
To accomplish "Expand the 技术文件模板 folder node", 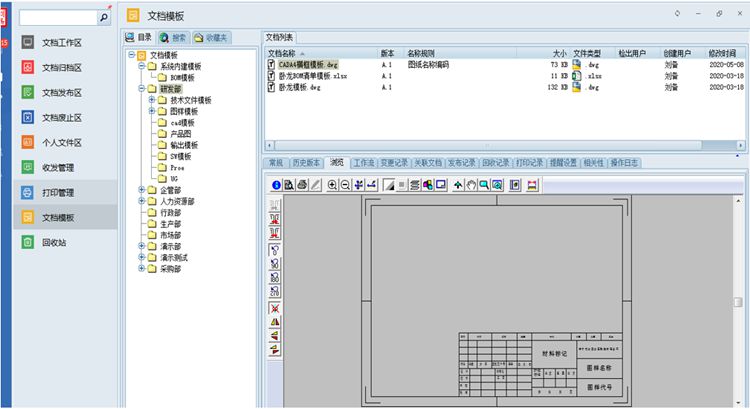I will pyautogui.click(x=151, y=100).
